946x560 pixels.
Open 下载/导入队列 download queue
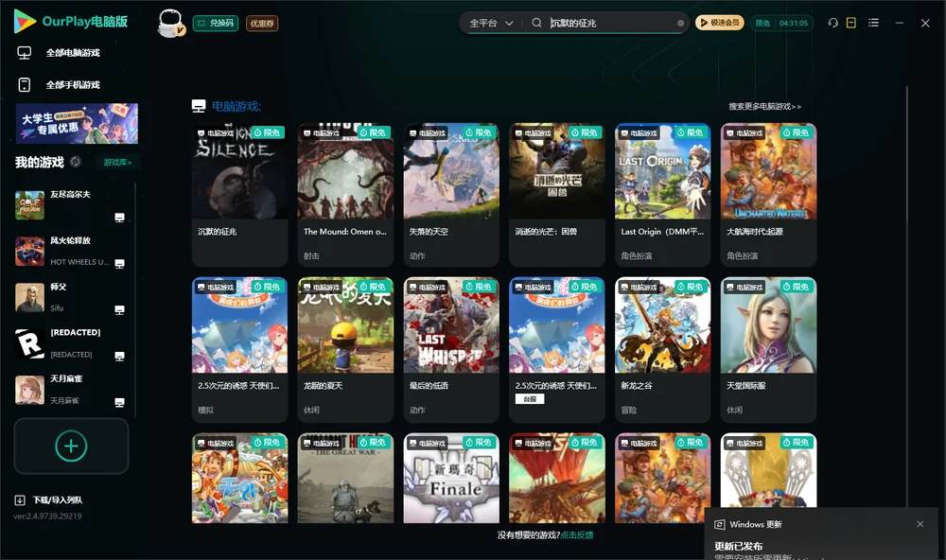[x=49, y=499]
